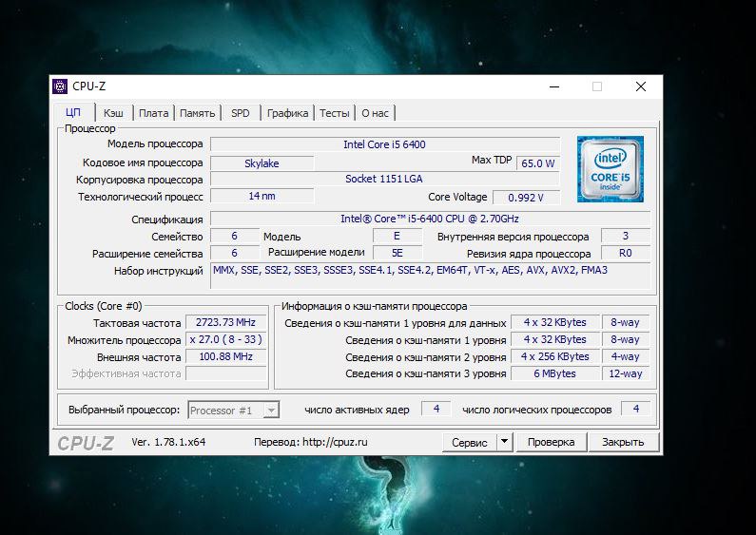Open the SPD tab
Image resolution: width=756 pixels, height=535 pixels.
click(240, 113)
